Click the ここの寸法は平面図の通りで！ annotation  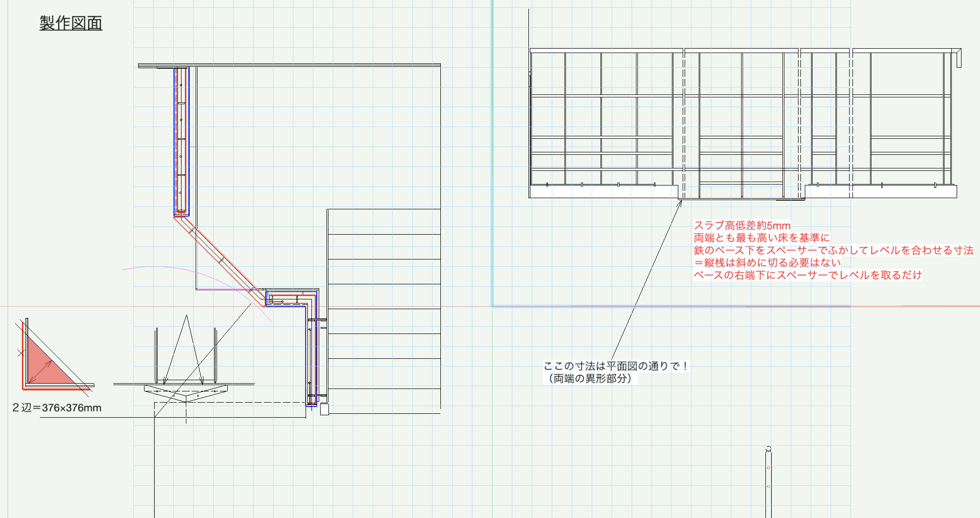tap(616, 366)
